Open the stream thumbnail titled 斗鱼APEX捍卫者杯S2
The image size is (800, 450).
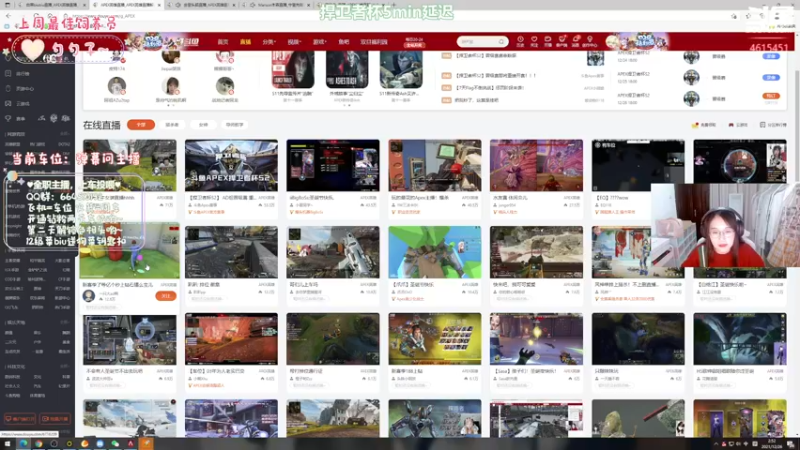click(x=231, y=165)
